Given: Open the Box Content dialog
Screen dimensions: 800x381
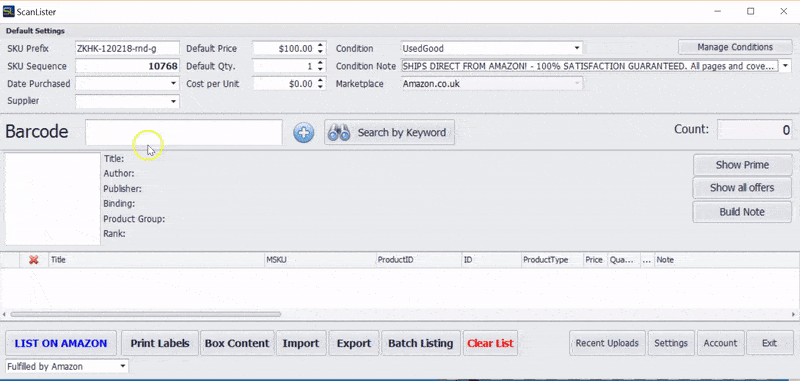Looking at the screenshot, I should (237, 343).
